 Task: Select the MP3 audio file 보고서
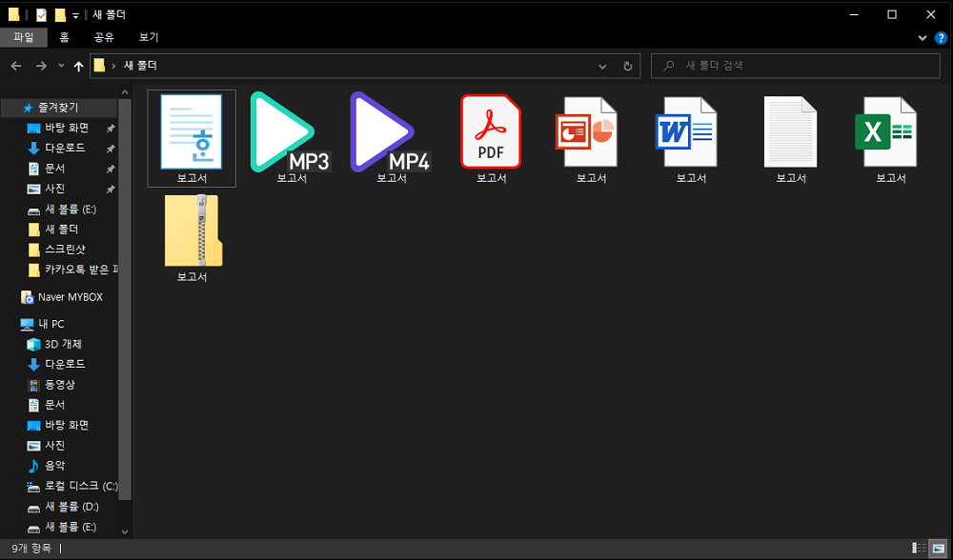291,138
